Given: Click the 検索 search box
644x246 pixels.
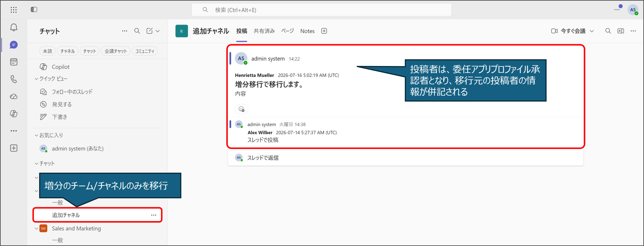Looking at the screenshot, I should pyautogui.click(x=321, y=10).
